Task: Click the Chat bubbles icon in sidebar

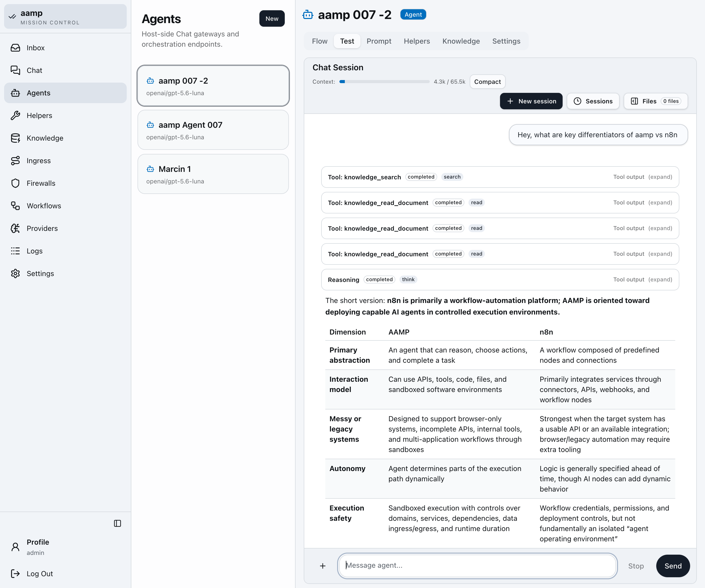Action: point(15,70)
